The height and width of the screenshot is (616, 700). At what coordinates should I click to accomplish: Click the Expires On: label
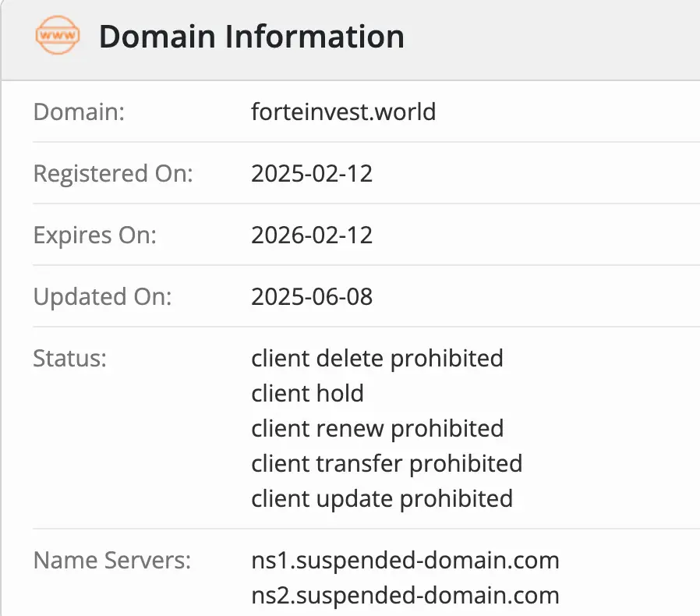[x=94, y=235]
